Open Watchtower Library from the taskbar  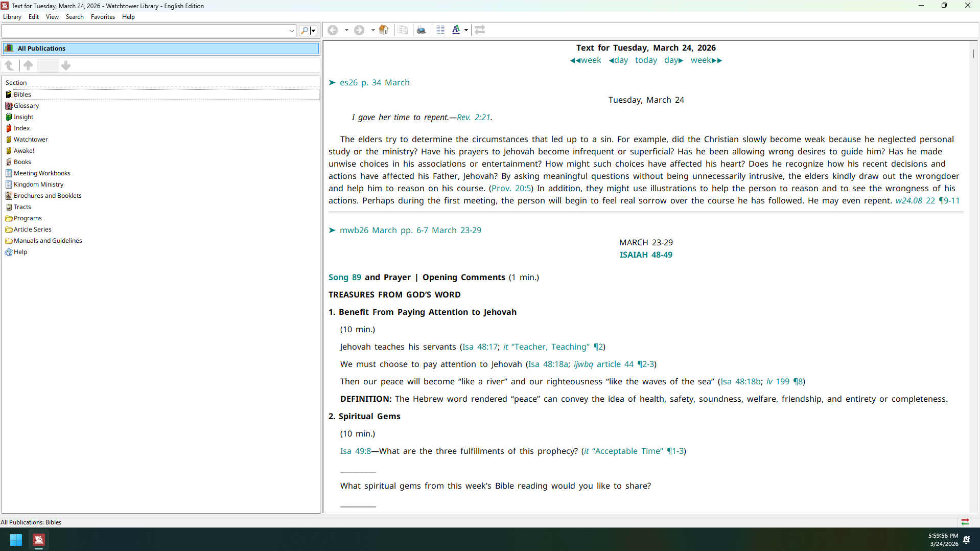pos(39,540)
